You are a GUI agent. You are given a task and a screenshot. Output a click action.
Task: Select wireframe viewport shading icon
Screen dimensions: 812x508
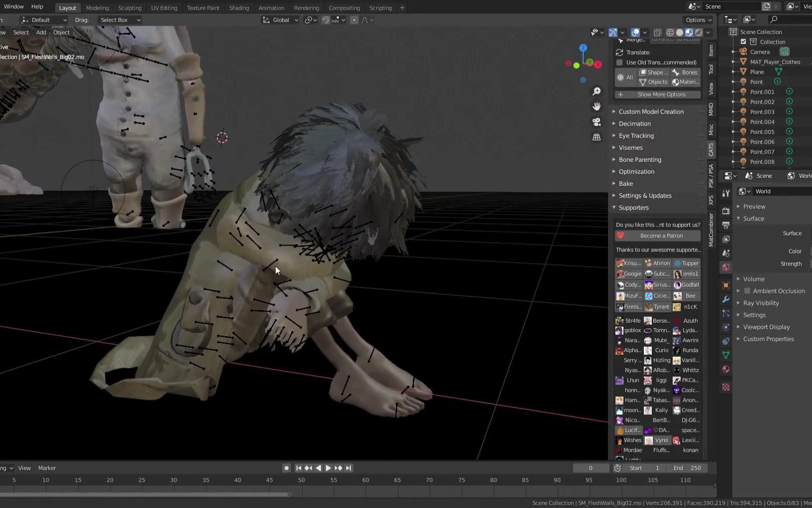click(x=670, y=32)
